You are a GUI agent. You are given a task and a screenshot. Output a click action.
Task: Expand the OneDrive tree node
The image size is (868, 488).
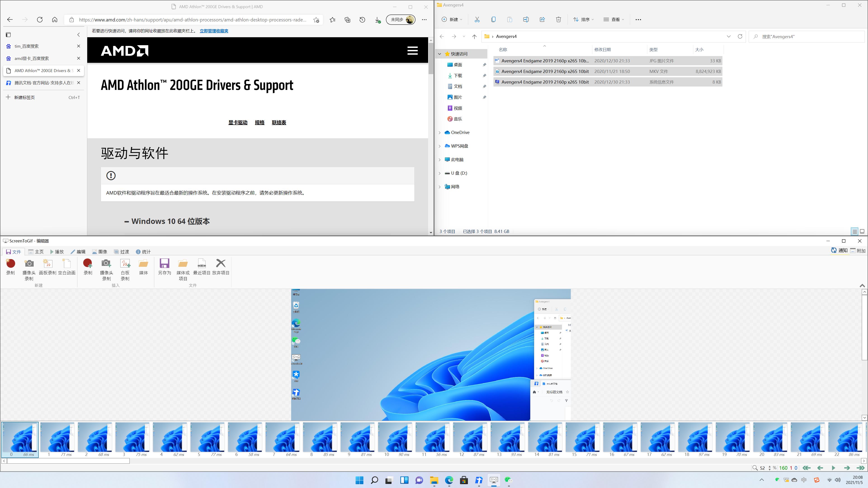(x=439, y=133)
